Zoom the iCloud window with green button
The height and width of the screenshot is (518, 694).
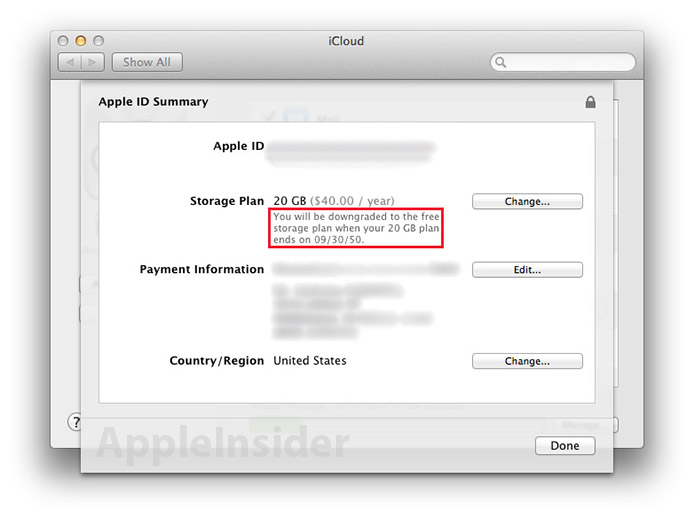[99, 41]
